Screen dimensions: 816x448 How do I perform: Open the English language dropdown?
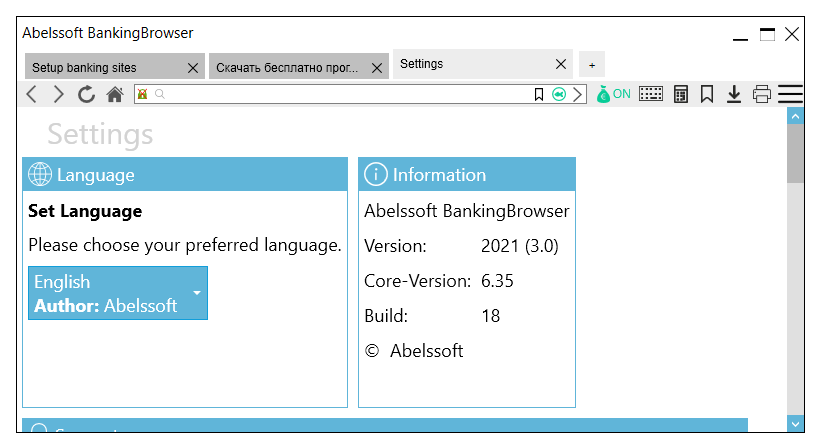point(118,293)
